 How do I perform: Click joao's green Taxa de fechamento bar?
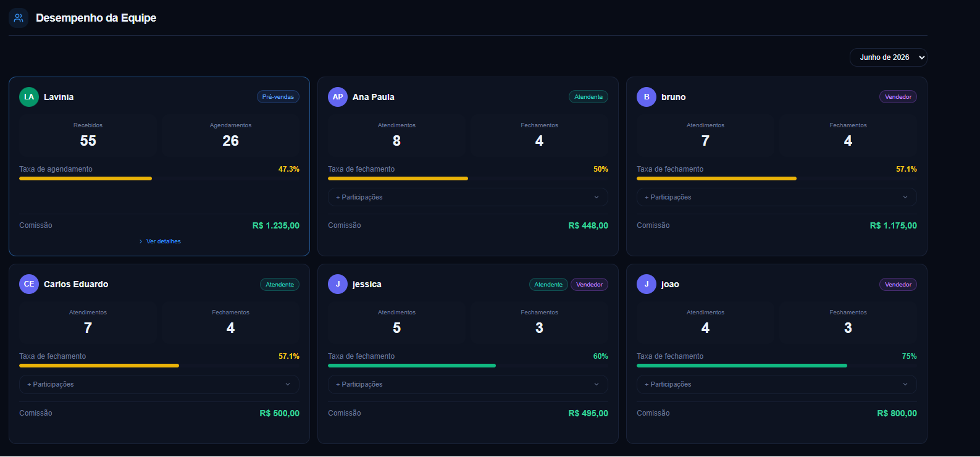[742, 366]
